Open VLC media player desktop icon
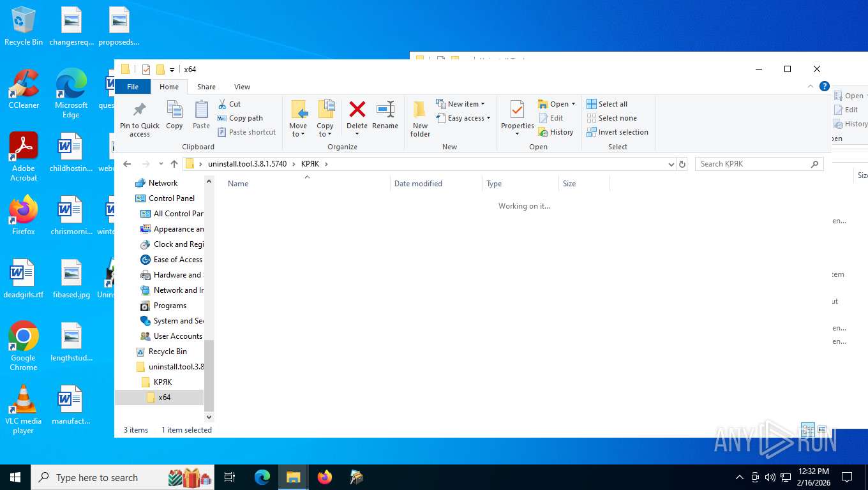 [x=24, y=409]
